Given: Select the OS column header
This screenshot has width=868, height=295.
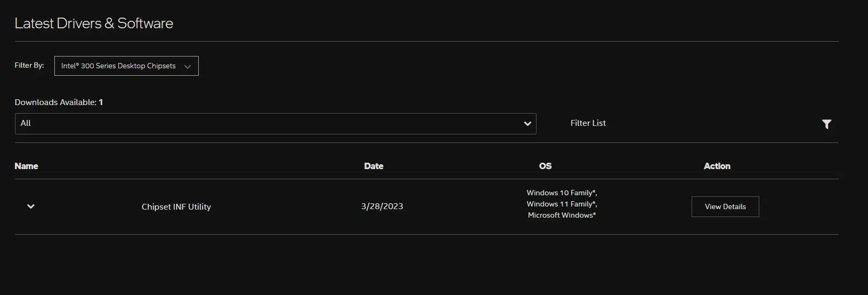Looking at the screenshot, I should point(545,166).
